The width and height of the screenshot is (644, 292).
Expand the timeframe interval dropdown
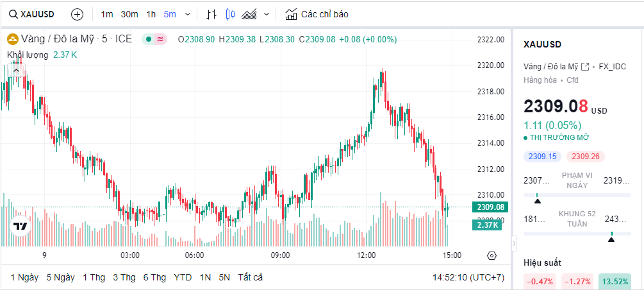tap(187, 14)
